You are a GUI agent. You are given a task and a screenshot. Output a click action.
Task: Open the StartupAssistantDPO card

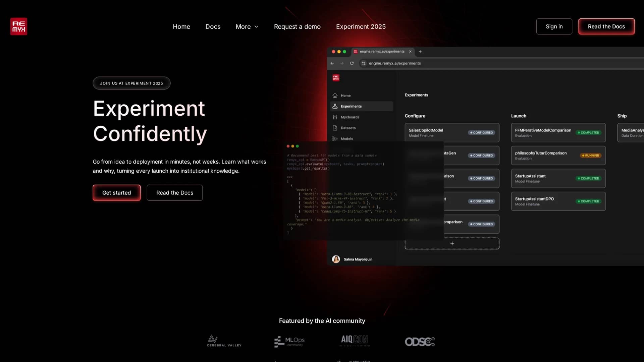558,201
